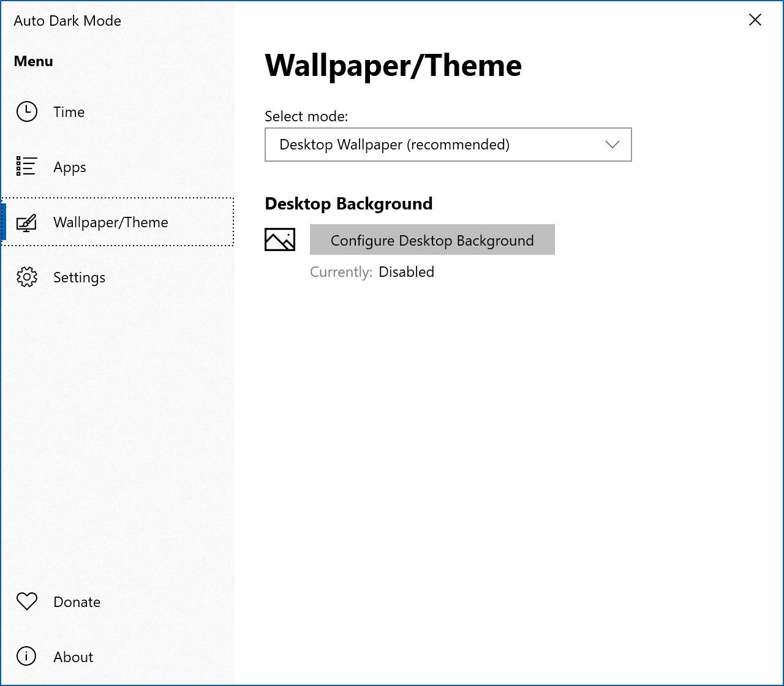Open the Donate menu item
784x686 pixels.
pos(118,601)
